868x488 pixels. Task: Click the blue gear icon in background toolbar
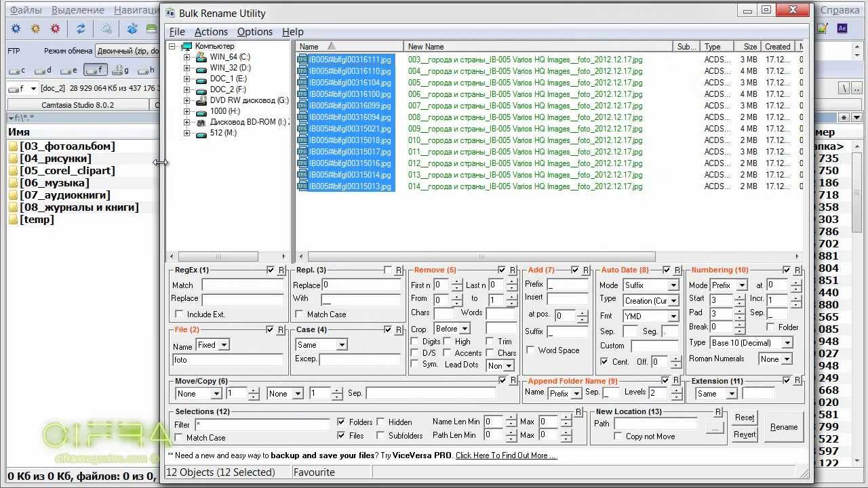pos(16,28)
